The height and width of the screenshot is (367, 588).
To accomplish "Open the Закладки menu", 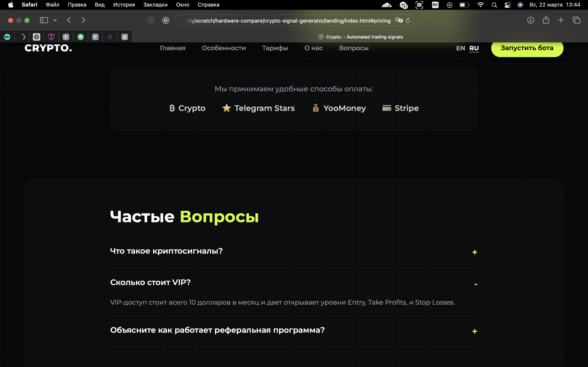I will pos(155,5).
